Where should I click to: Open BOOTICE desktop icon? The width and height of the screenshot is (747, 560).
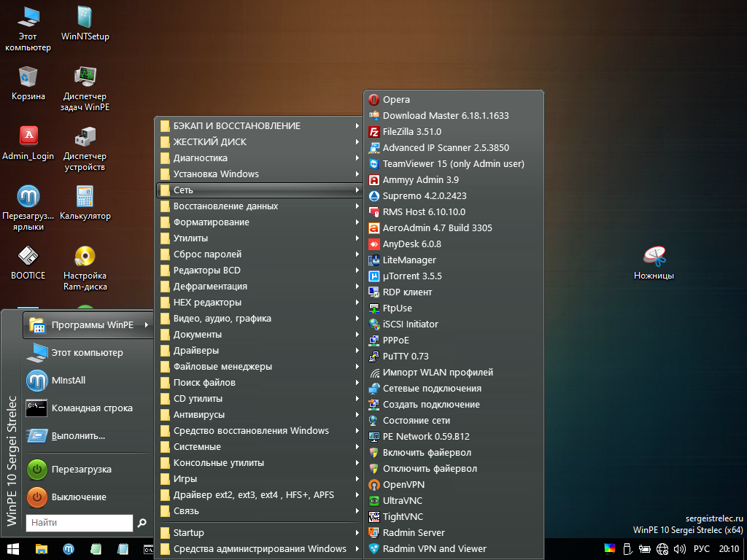(x=28, y=262)
